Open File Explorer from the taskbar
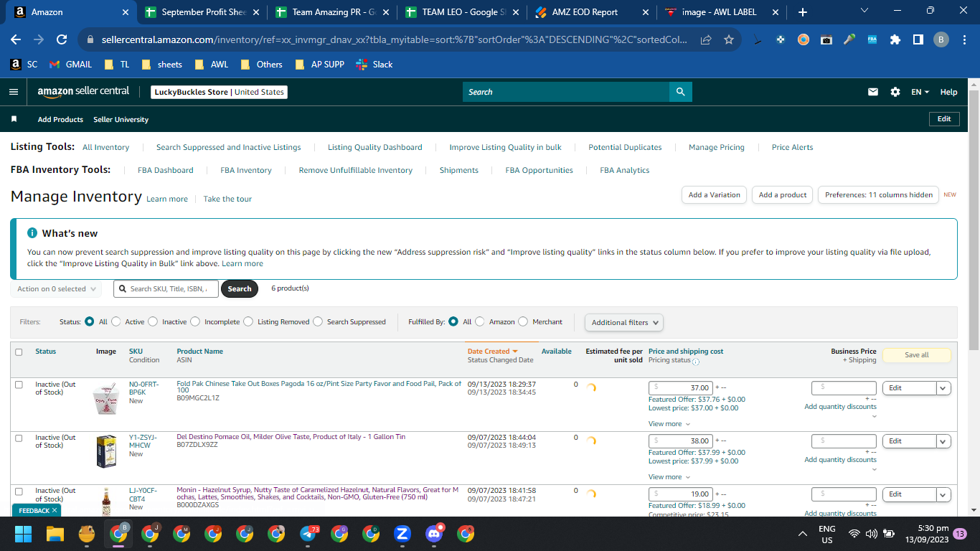The width and height of the screenshot is (980, 551). 55,534
